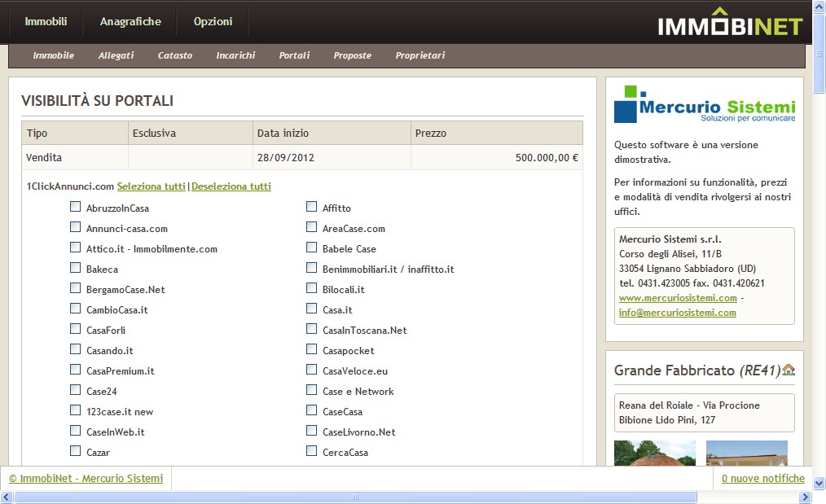Screen dimensions: 826x504
Task: Click the ImmobiNet logo in the header
Action: point(730,23)
